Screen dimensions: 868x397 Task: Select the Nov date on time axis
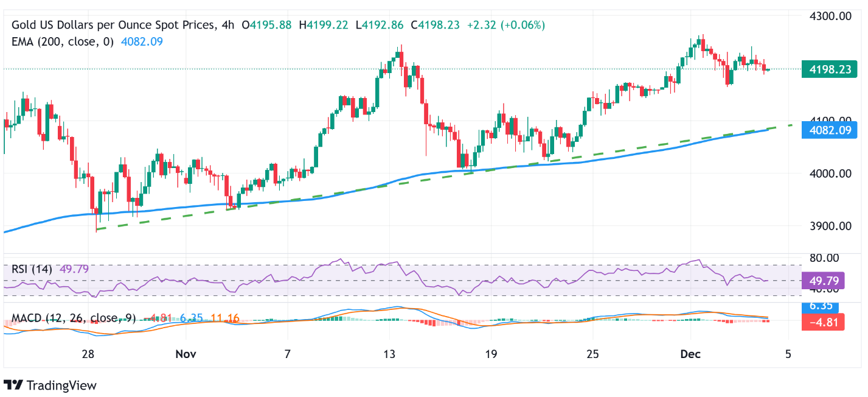(186, 354)
